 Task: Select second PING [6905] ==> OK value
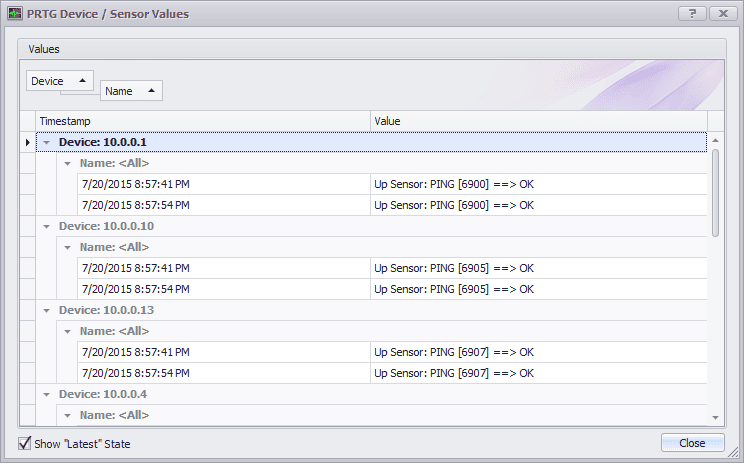(x=454, y=289)
